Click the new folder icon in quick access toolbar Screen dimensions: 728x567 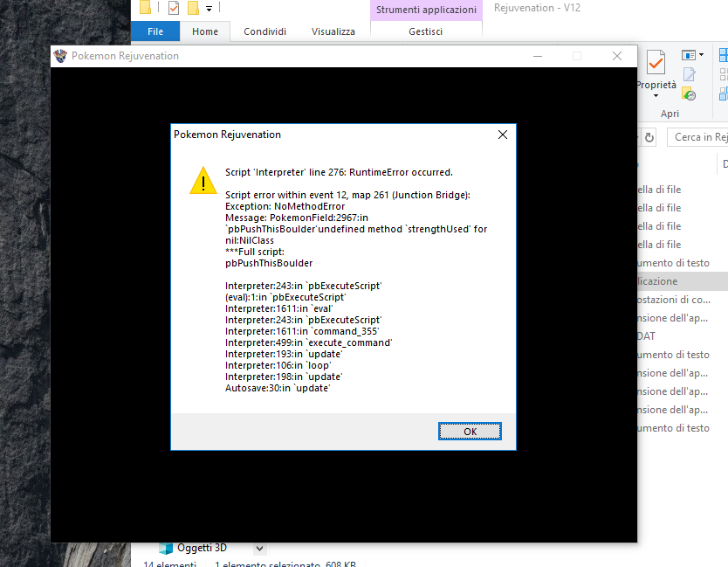point(193,8)
